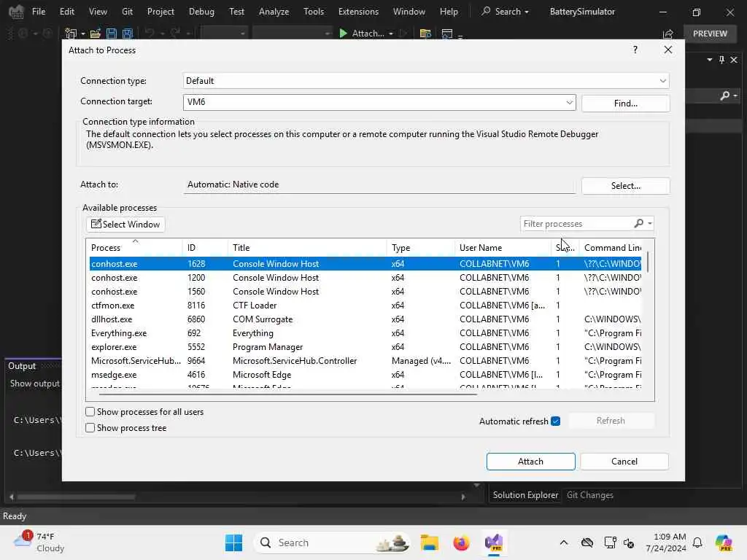This screenshot has width=747, height=560.
Task: Switch to the Git Changes tab
Action: [x=589, y=495]
